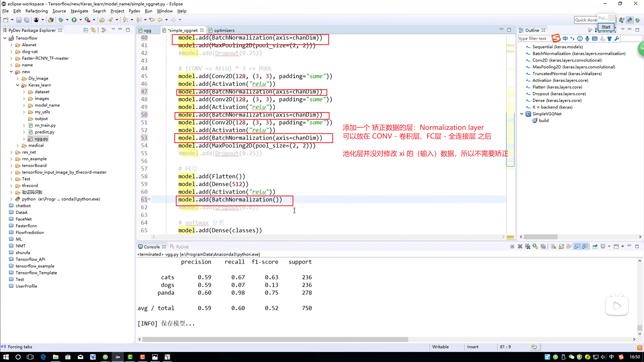Click the New wizard toolbar icon

(x=6, y=20)
